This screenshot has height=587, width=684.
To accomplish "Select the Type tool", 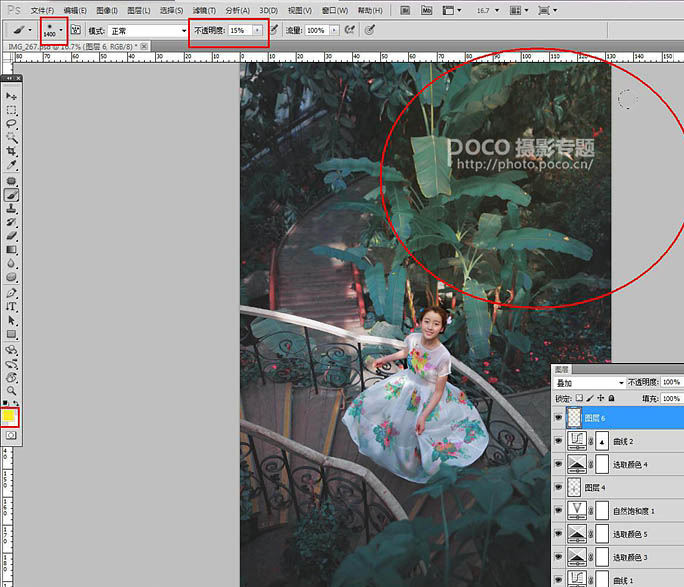I will tap(12, 306).
